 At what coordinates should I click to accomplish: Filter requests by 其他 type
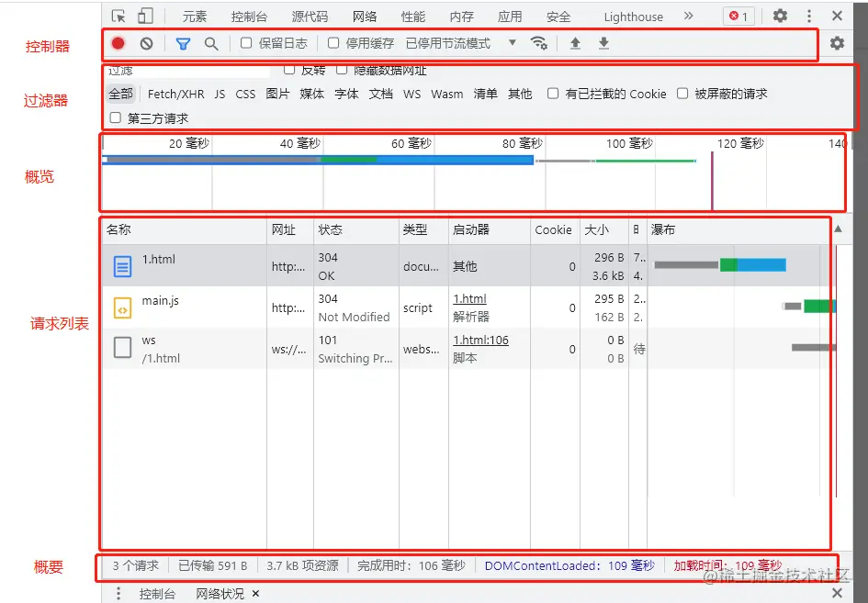[520, 94]
